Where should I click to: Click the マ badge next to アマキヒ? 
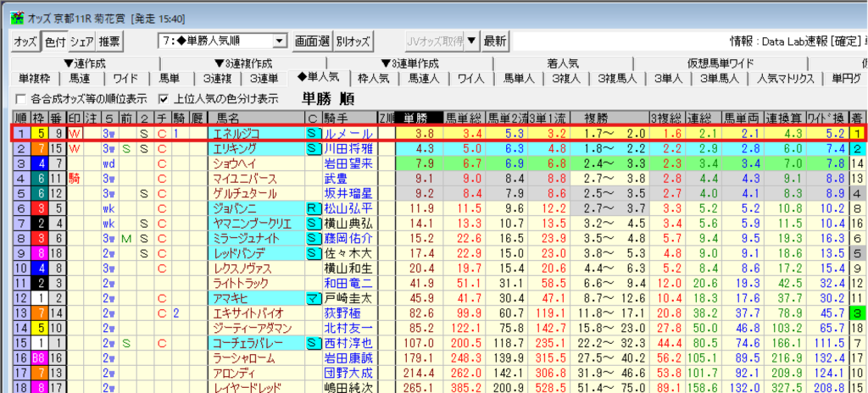(312, 298)
